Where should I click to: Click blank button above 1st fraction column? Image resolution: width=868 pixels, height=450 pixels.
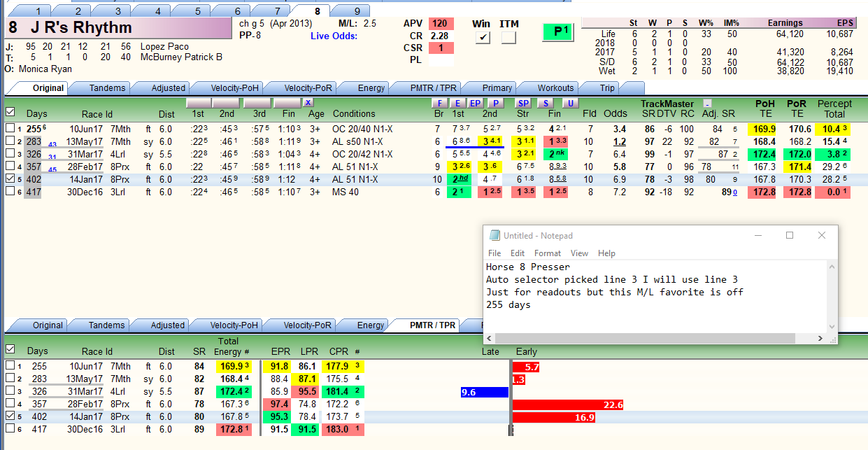click(200, 103)
